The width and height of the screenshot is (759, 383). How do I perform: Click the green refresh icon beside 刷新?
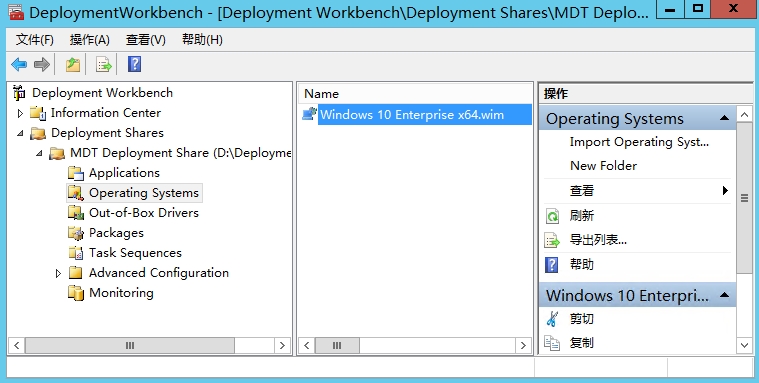point(552,216)
